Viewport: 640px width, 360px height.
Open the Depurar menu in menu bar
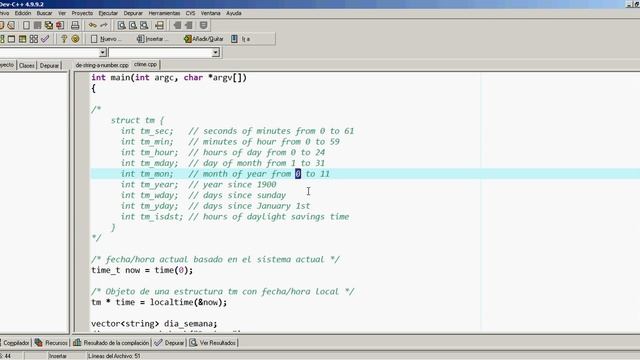133,13
